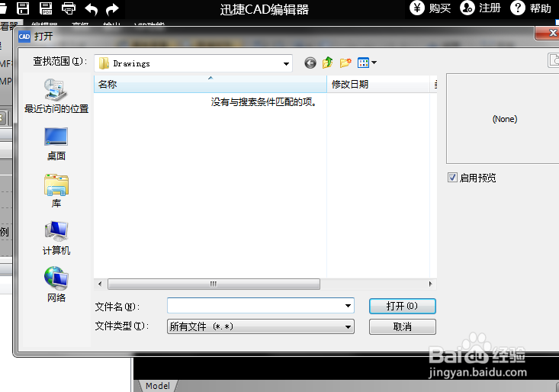Image resolution: width=559 pixels, height=392 pixels.
Task: Click the 打开(O) button
Action: click(x=403, y=306)
